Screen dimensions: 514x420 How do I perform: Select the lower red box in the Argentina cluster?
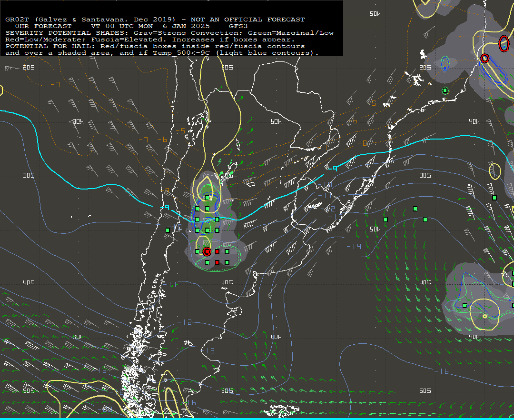click(217, 262)
